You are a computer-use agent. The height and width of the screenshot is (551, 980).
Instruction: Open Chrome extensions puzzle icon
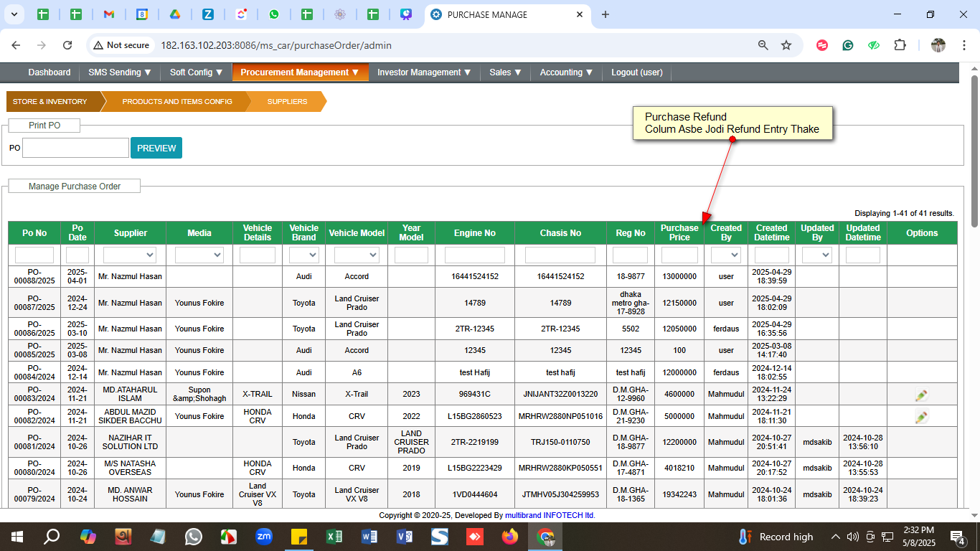pyautogui.click(x=900, y=45)
